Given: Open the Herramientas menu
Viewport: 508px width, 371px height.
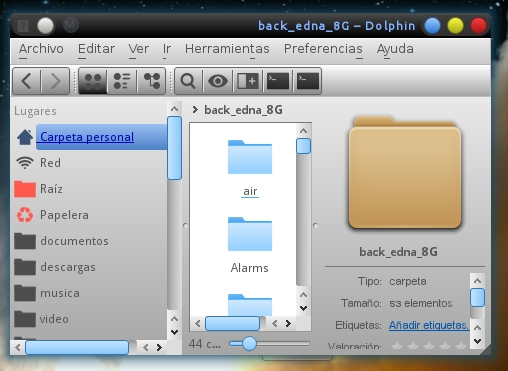Looking at the screenshot, I should tap(227, 49).
